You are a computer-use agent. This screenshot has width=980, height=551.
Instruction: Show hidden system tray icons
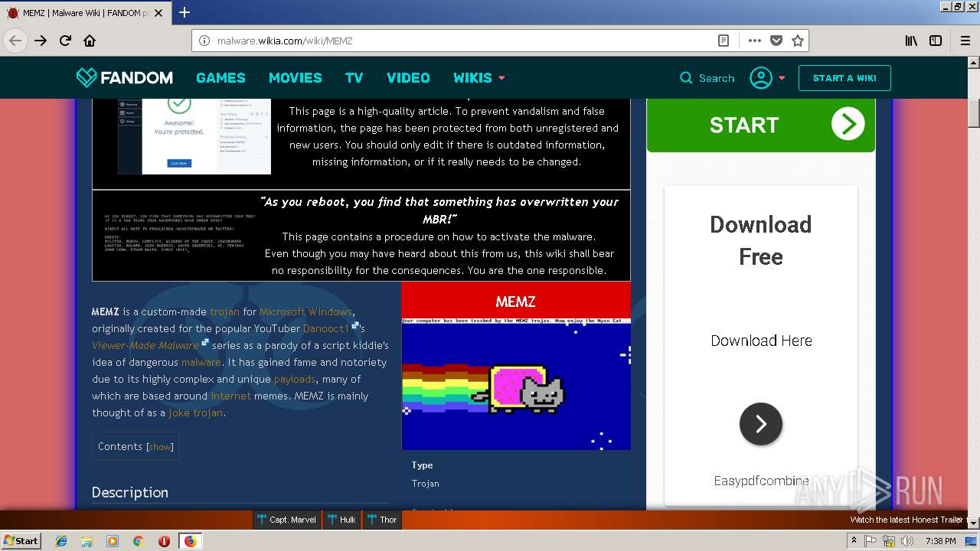point(854,541)
